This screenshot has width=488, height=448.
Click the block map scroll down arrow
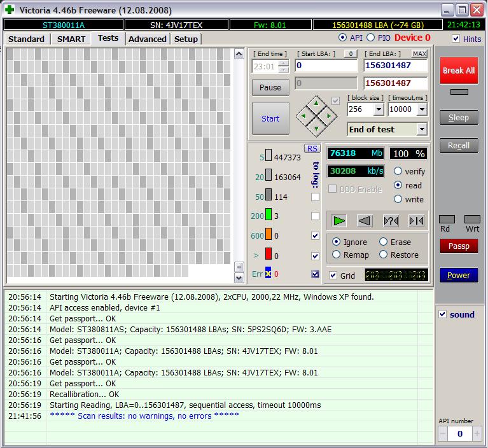[x=239, y=277]
